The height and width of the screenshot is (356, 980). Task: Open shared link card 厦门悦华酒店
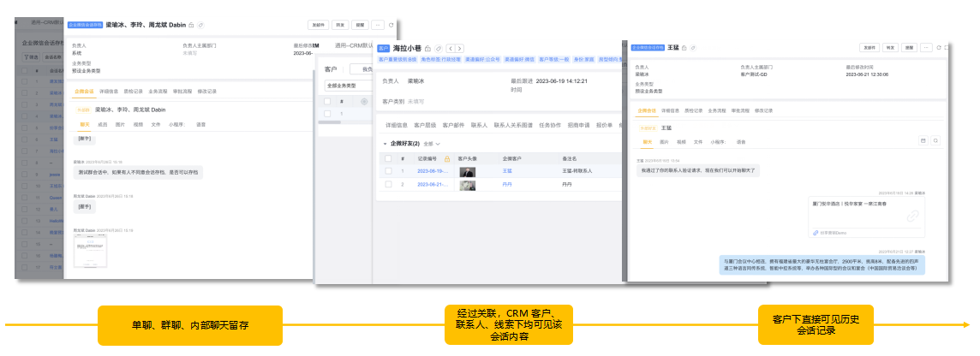pos(868,217)
